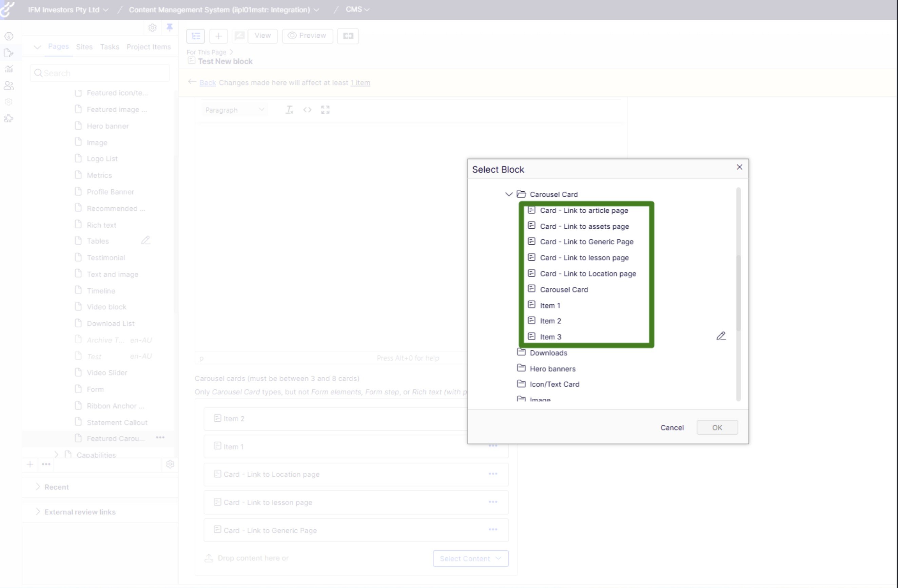898x588 pixels.
Task: Click the plus add content toolbar button
Action: 218,36
